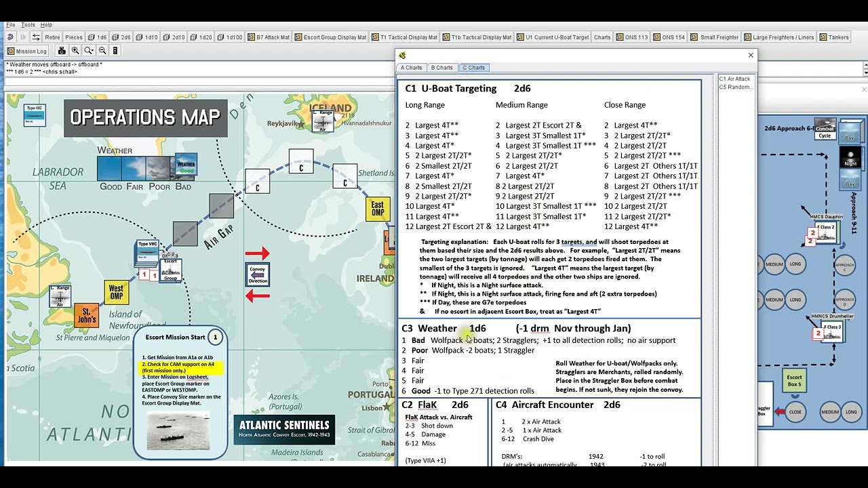Open the Tankers deck

[x=834, y=37]
